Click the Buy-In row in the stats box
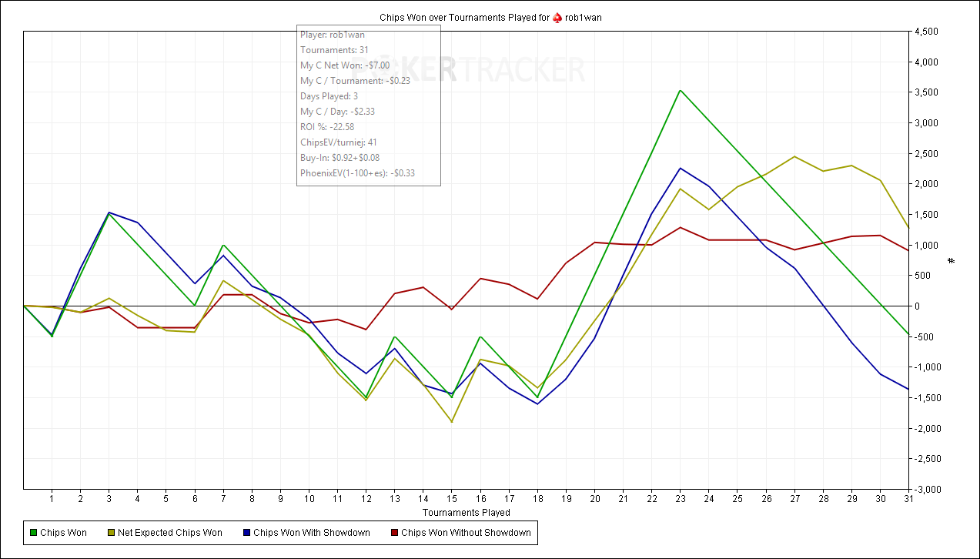Image resolution: width=980 pixels, height=559 pixels. [338, 158]
